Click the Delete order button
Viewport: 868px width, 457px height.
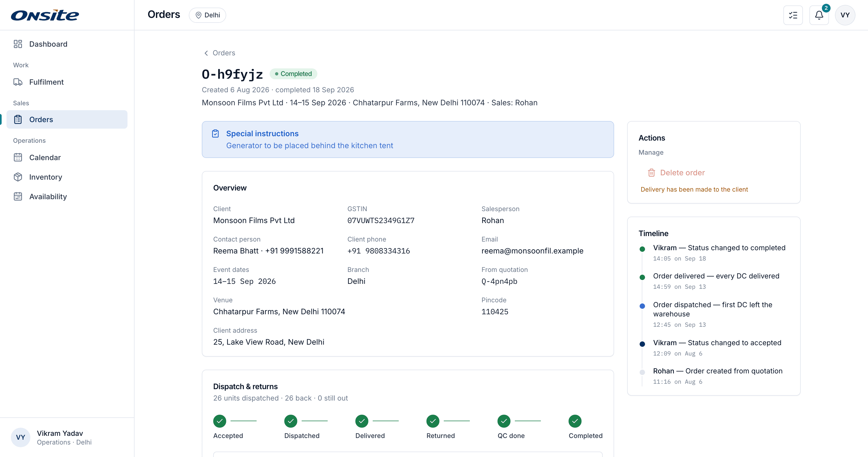click(676, 173)
